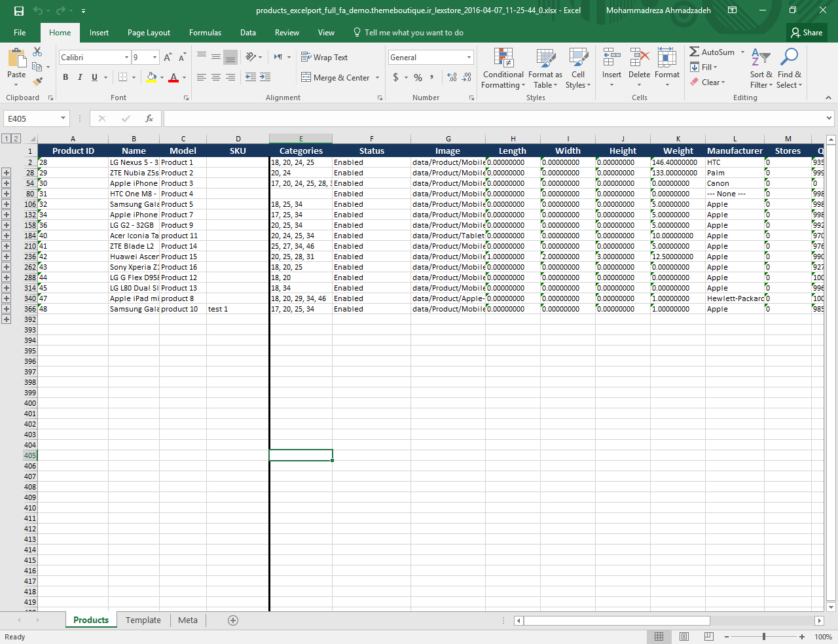This screenshot has width=838, height=644.
Task: Select column E header
Action: (x=301, y=139)
